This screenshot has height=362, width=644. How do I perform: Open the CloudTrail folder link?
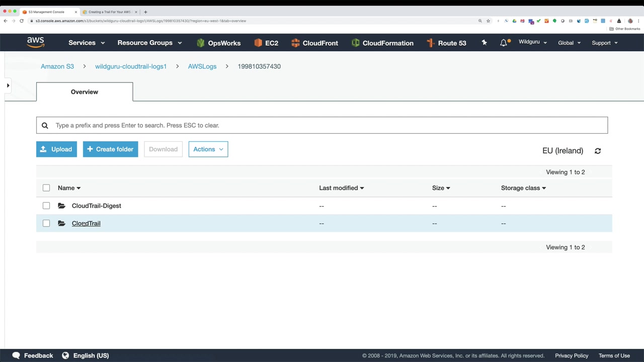point(86,223)
